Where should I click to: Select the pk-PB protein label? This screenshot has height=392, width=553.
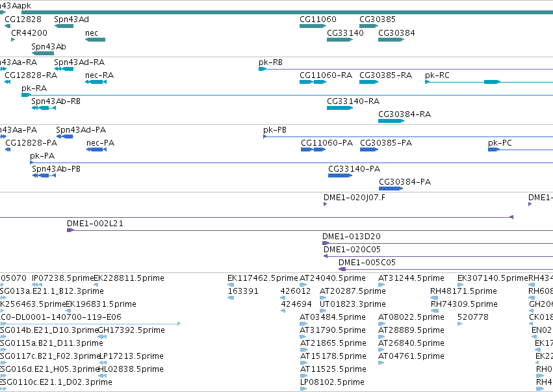[275, 130]
